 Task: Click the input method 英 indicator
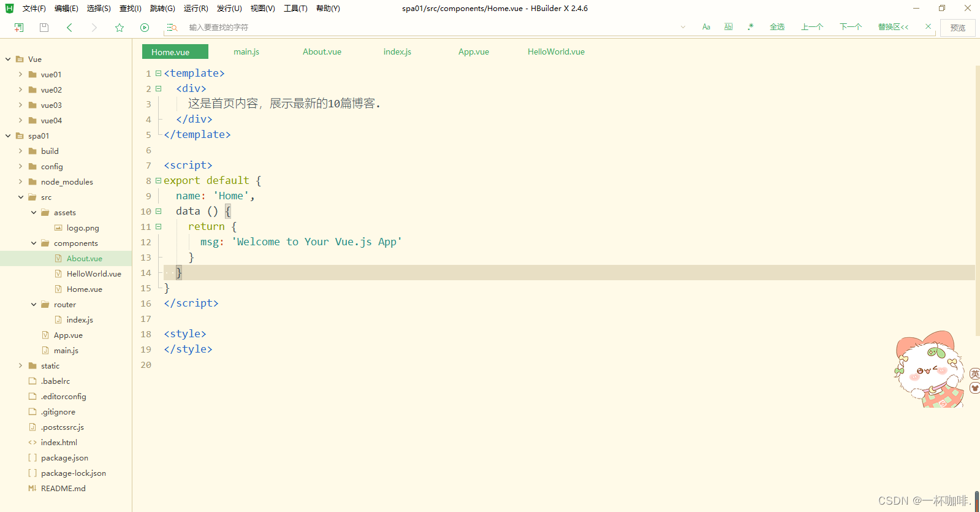click(x=974, y=373)
